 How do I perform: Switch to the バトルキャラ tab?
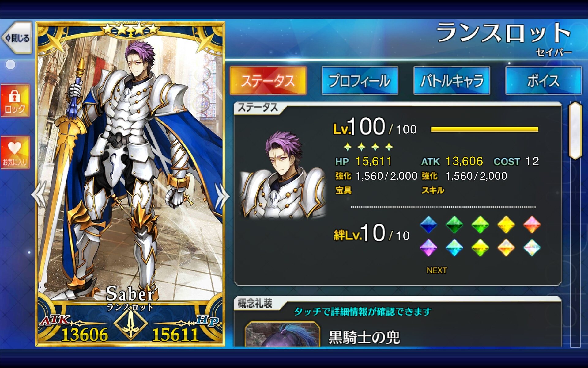(452, 81)
